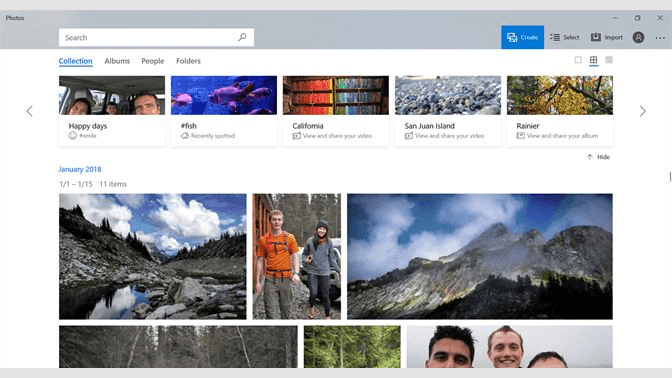Switch to the People tab
This screenshot has width=672, height=378.
click(153, 61)
